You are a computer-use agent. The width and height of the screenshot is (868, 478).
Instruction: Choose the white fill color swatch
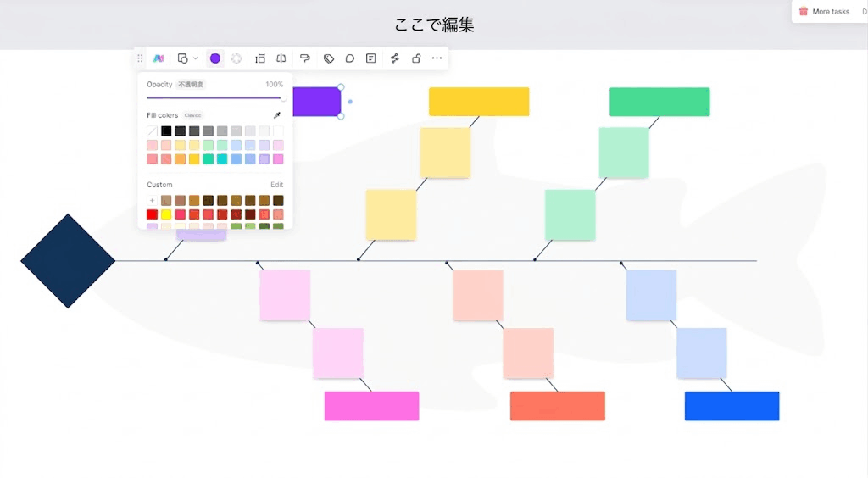tap(278, 131)
